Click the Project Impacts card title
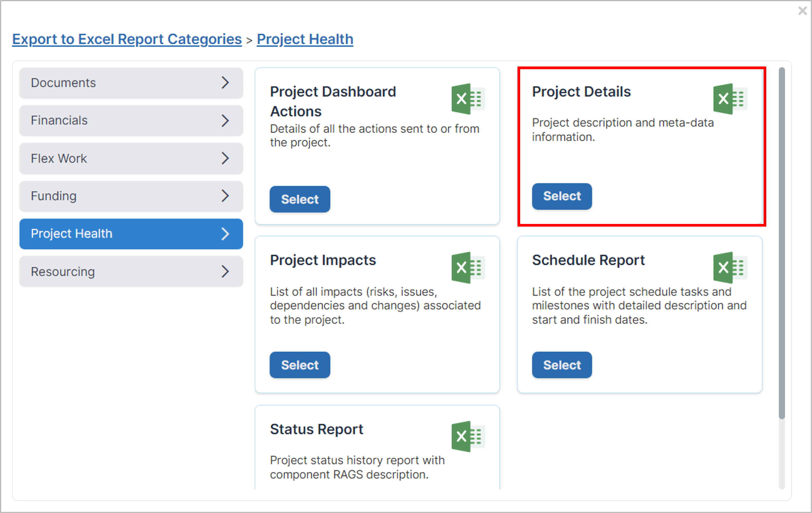This screenshot has width=812, height=513. [x=323, y=260]
